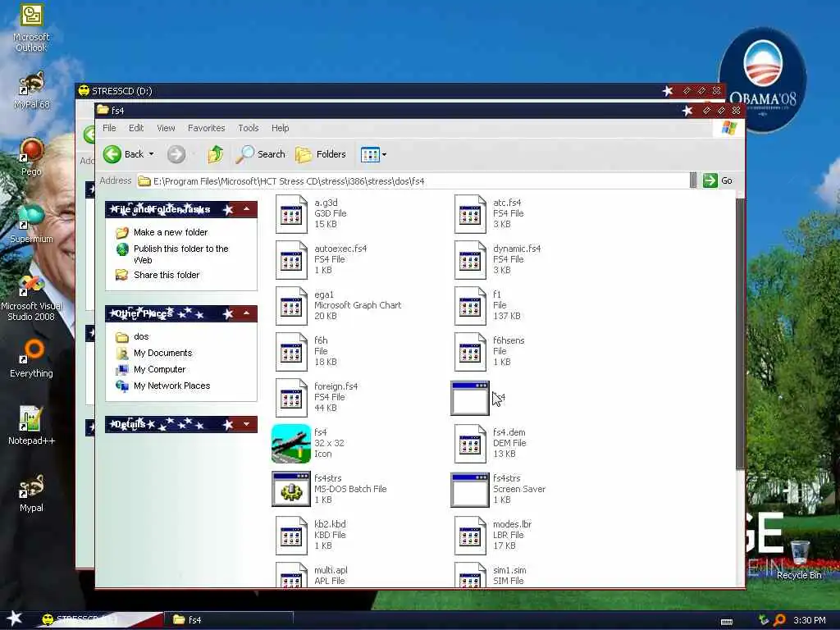Click the Up folder toolbar icon
The height and width of the screenshot is (630, 840).
216,154
